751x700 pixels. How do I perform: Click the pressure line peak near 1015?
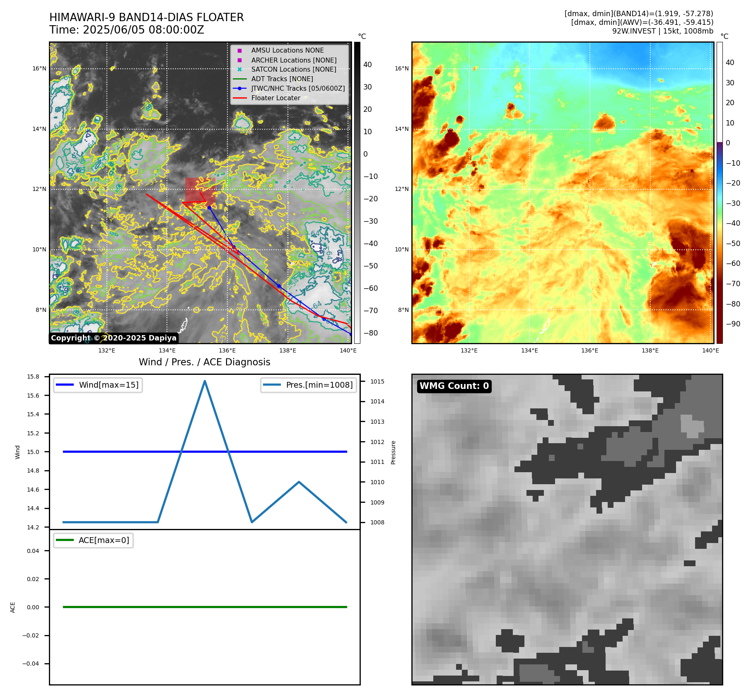(x=205, y=381)
